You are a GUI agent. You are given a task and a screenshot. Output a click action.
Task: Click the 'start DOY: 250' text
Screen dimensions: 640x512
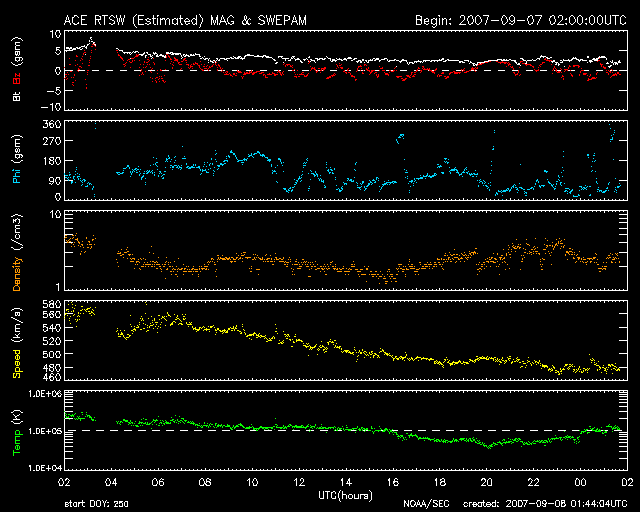tap(96, 504)
